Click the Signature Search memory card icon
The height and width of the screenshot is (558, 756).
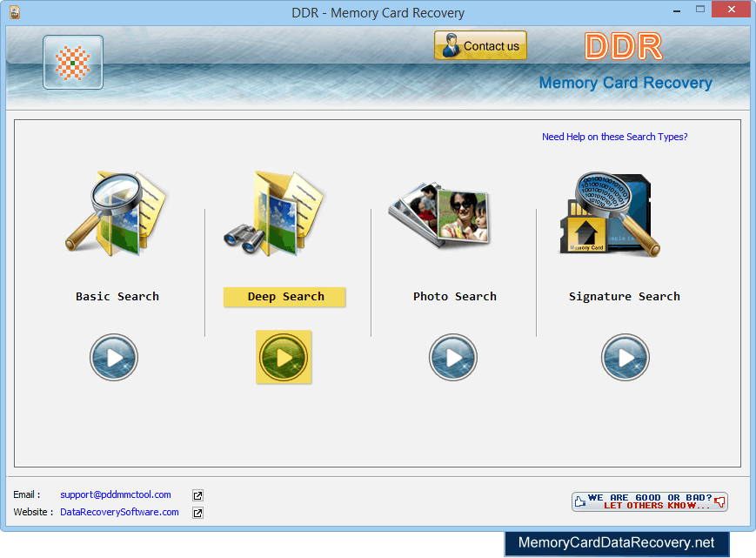(610, 214)
